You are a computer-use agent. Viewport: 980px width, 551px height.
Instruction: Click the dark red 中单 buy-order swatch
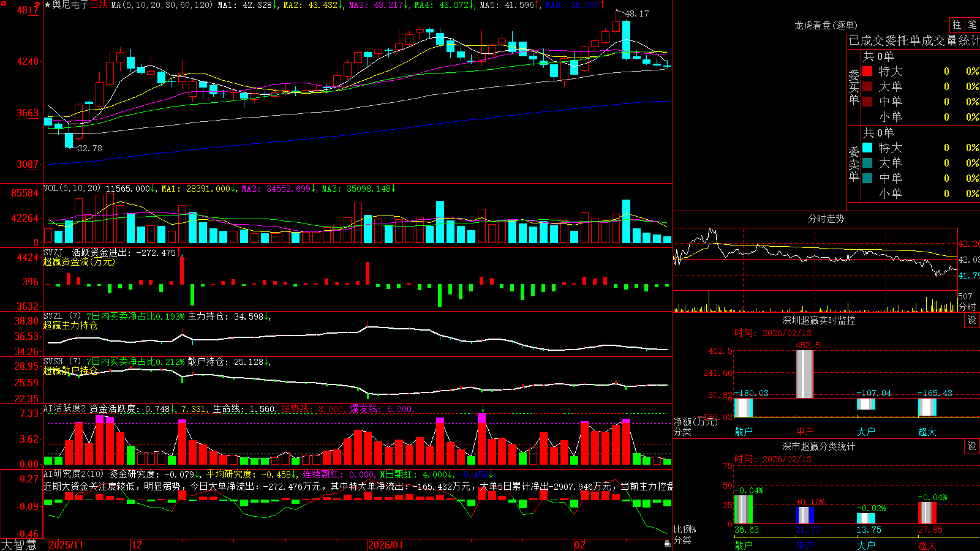(867, 102)
